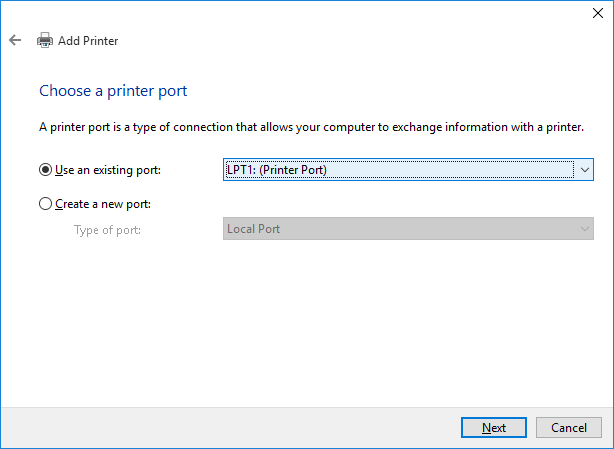Viewport: 614px width, 449px height.
Task: Click the 'Type of port:' label
Action: tap(107, 229)
